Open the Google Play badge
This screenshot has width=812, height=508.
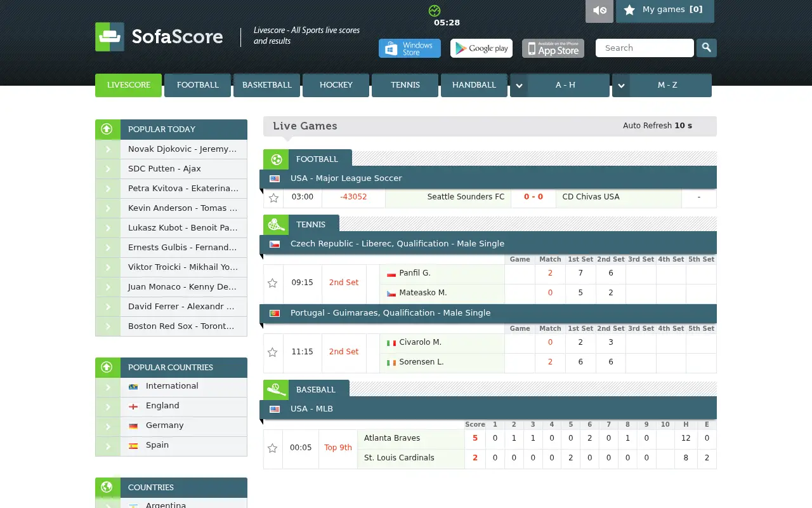pyautogui.click(x=481, y=48)
